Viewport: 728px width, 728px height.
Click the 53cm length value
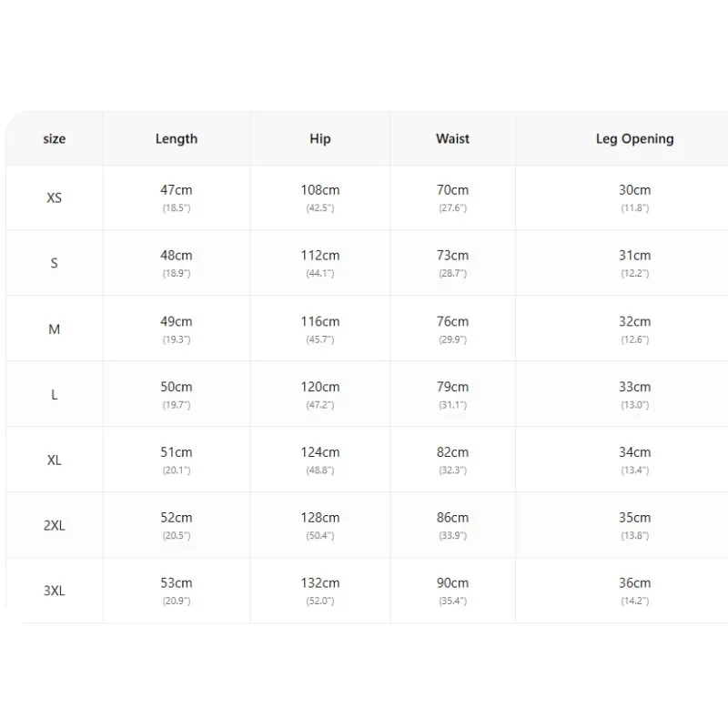177,583
